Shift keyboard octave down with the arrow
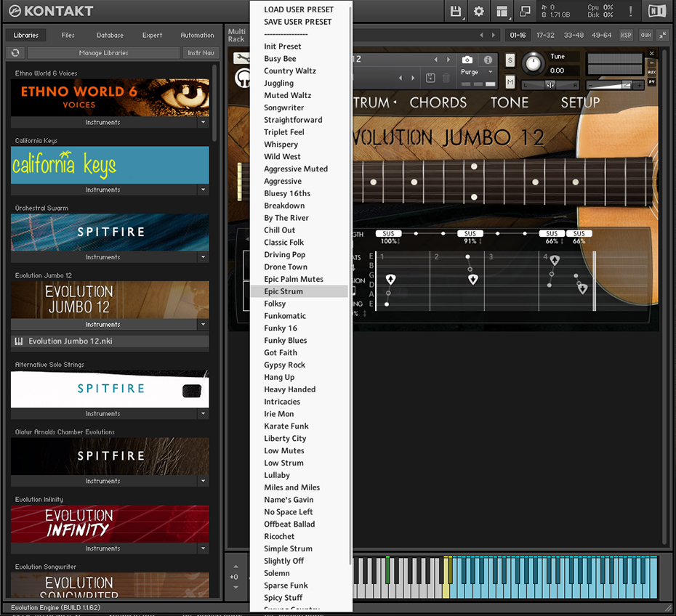The height and width of the screenshot is (616, 676). point(236,587)
